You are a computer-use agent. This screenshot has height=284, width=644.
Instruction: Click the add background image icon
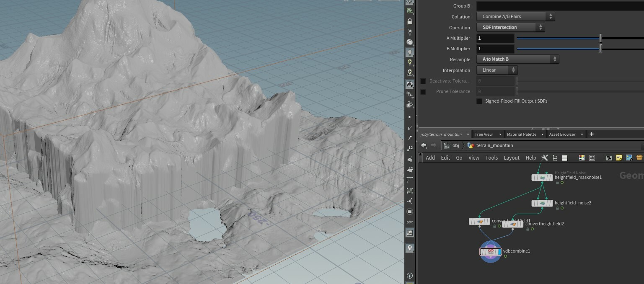pyautogui.click(x=629, y=158)
